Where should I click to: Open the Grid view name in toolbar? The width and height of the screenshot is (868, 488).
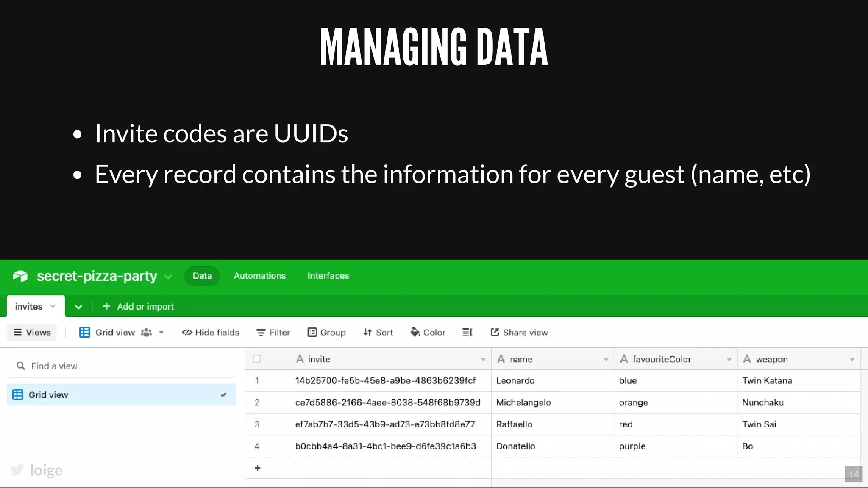coord(115,333)
